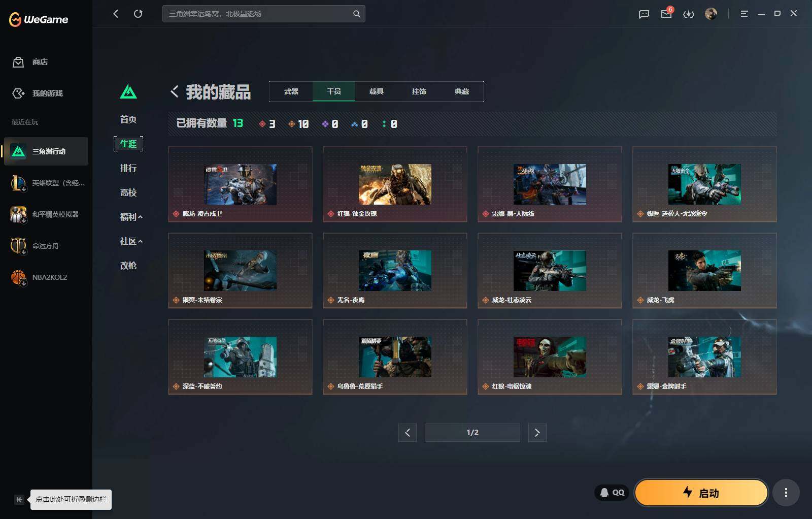Click the green Delta Force triangle logo
The height and width of the screenshot is (519, 812).
[128, 92]
